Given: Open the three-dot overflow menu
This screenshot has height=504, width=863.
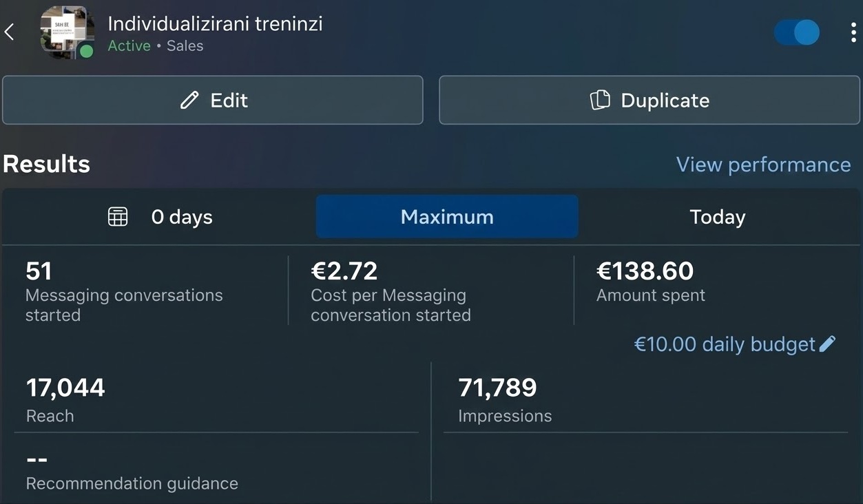Looking at the screenshot, I should tap(853, 32).
